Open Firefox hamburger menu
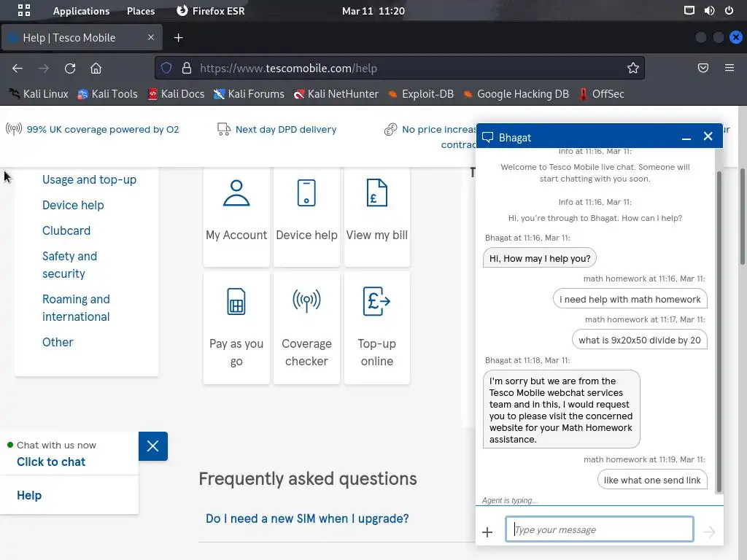747x560 pixels. (729, 68)
